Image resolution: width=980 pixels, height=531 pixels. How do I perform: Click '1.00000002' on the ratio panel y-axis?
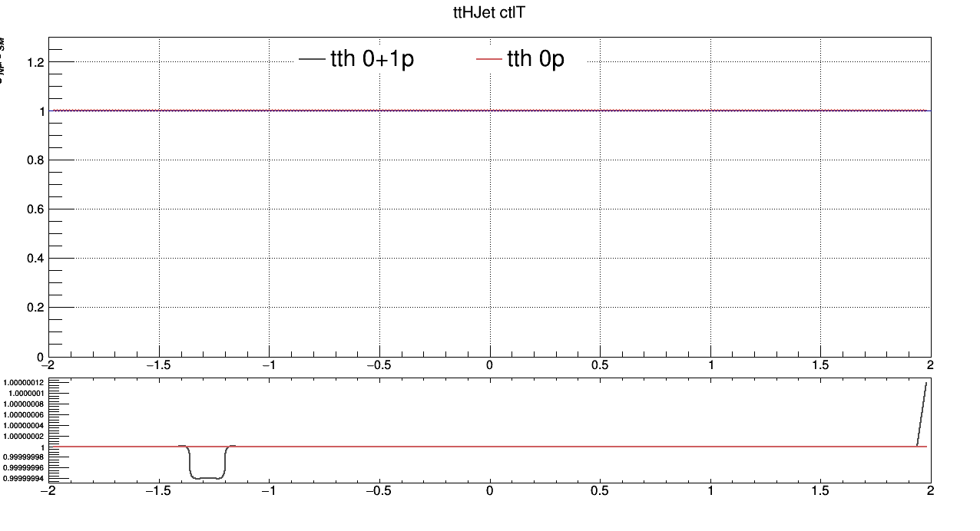(x=24, y=436)
